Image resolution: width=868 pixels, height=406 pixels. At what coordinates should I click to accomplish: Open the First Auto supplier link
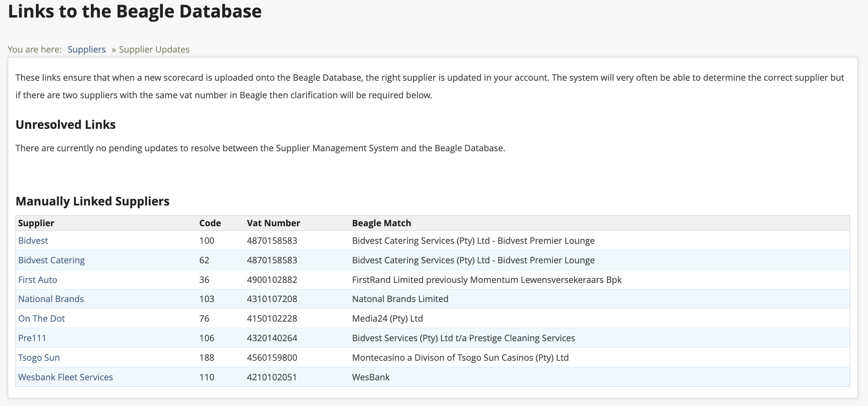(37, 280)
